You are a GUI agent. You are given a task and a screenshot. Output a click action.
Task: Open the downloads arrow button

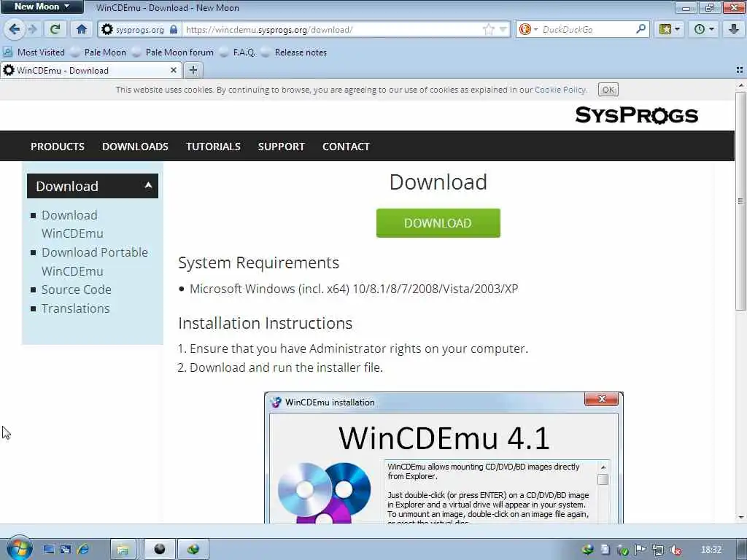734,29
